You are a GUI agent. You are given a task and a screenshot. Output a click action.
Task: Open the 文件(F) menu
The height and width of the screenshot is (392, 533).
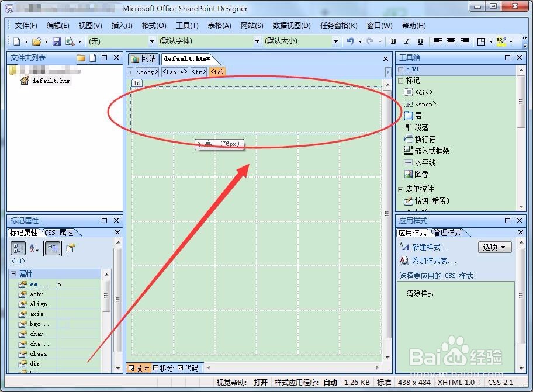(26, 26)
